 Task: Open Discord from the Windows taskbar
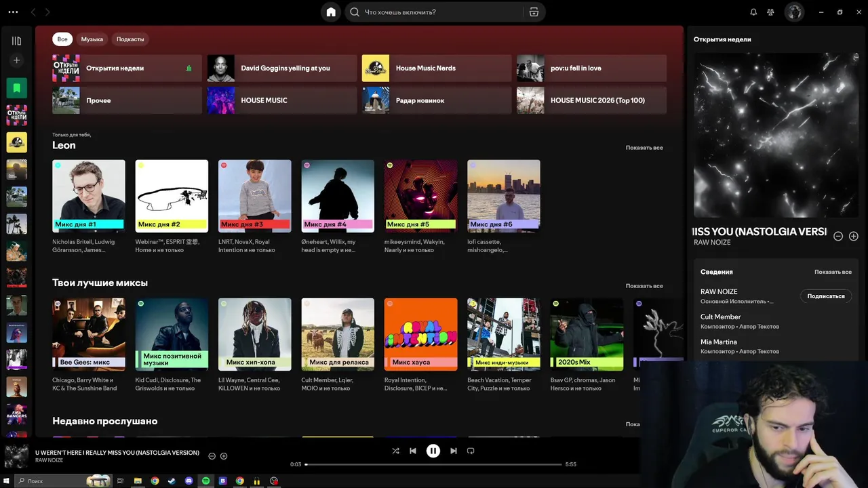click(x=189, y=481)
